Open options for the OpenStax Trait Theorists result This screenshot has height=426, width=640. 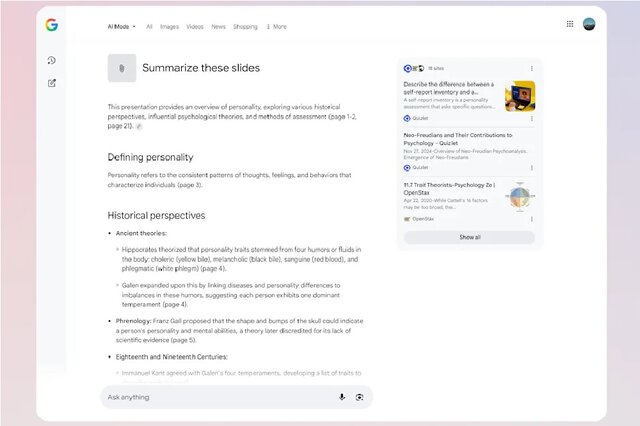[x=531, y=219]
